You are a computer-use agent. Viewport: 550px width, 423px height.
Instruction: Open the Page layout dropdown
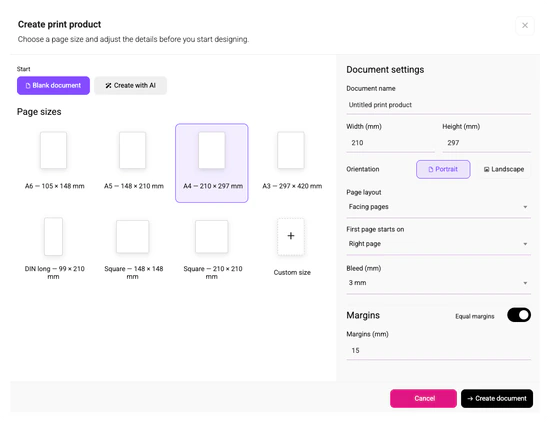click(x=438, y=207)
